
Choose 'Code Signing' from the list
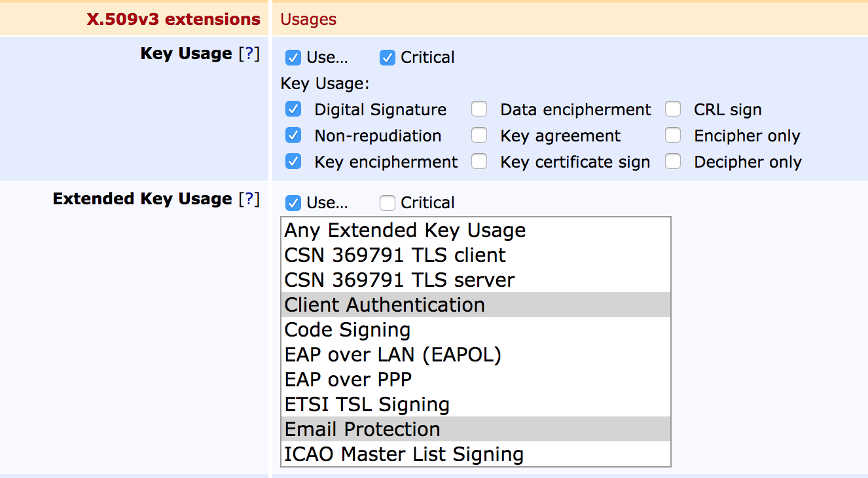(x=348, y=330)
